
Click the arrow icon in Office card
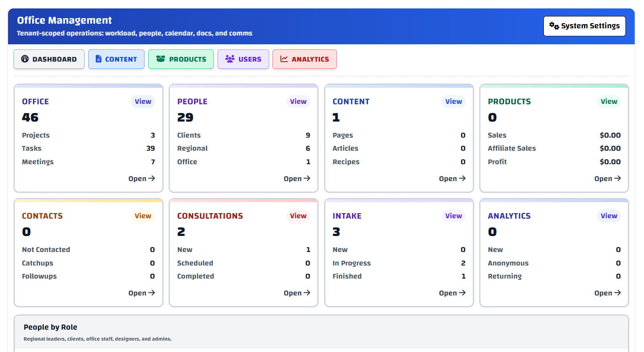point(152,179)
